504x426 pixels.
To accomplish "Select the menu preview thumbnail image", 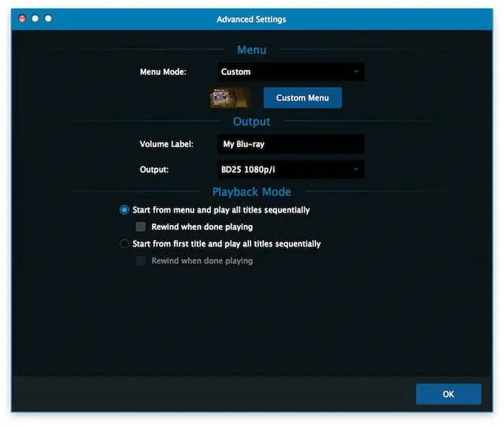I will coord(230,98).
